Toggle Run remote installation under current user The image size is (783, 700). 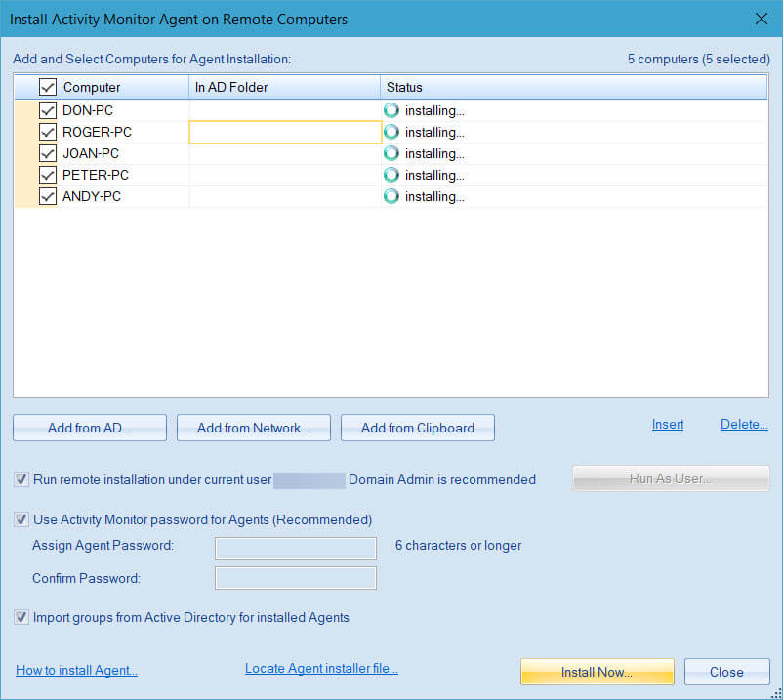[21, 479]
